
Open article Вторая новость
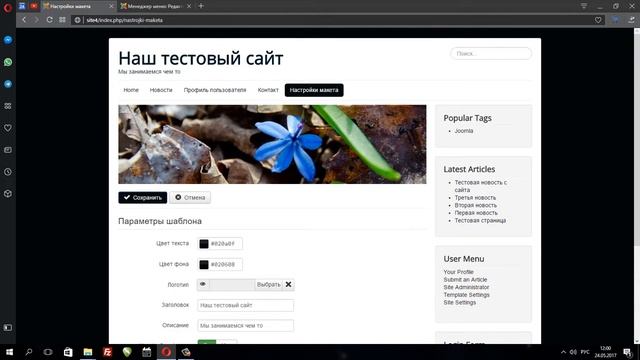[476, 205]
